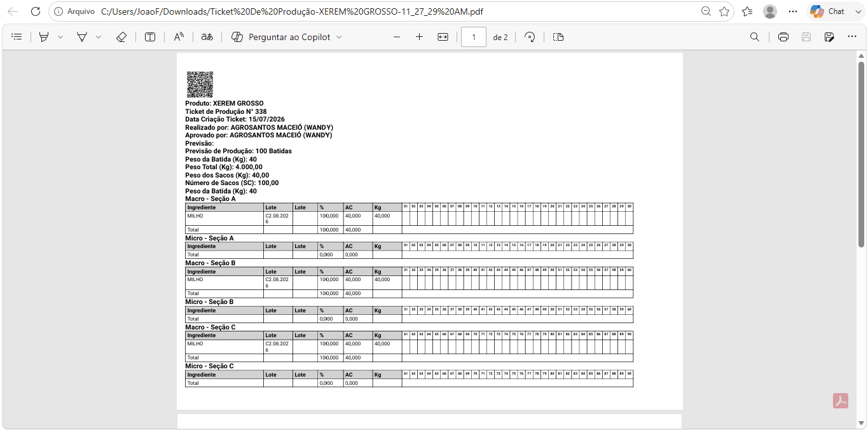Click the vertical scrollbar thumb
The width and height of the screenshot is (868, 430).
click(861, 154)
